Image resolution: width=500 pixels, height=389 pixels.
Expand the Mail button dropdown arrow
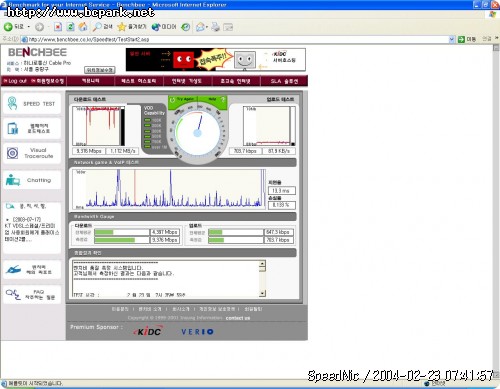click(x=207, y=27)
